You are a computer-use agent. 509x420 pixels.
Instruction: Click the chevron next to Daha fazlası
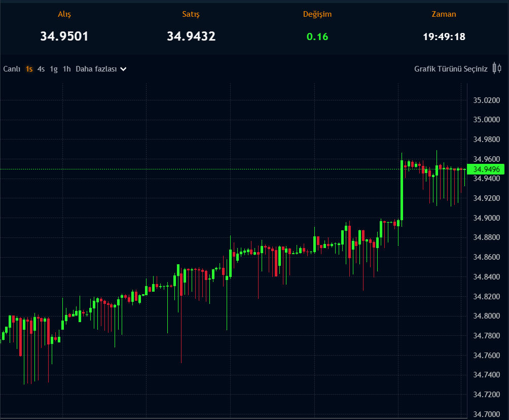click(122, 69)
